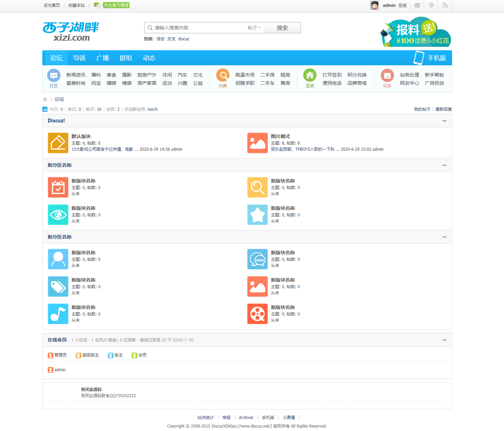Click the music note forum icon
The height and width of the screenshot is (431, 504).
58,314
